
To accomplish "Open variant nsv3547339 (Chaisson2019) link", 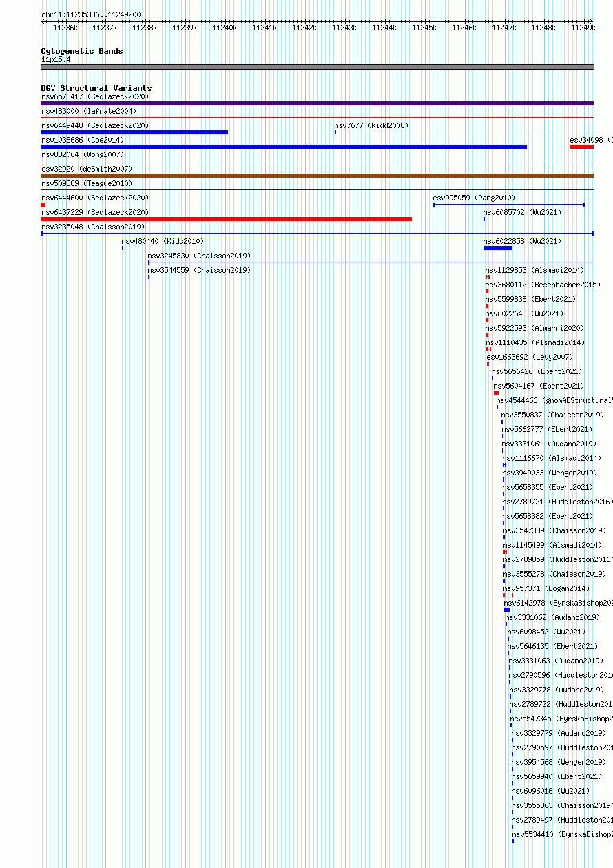I will (554, 530).
